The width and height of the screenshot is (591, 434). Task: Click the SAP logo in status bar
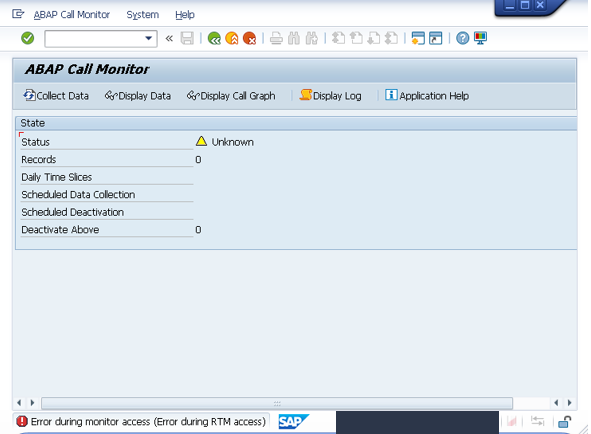tap(293, 422)
